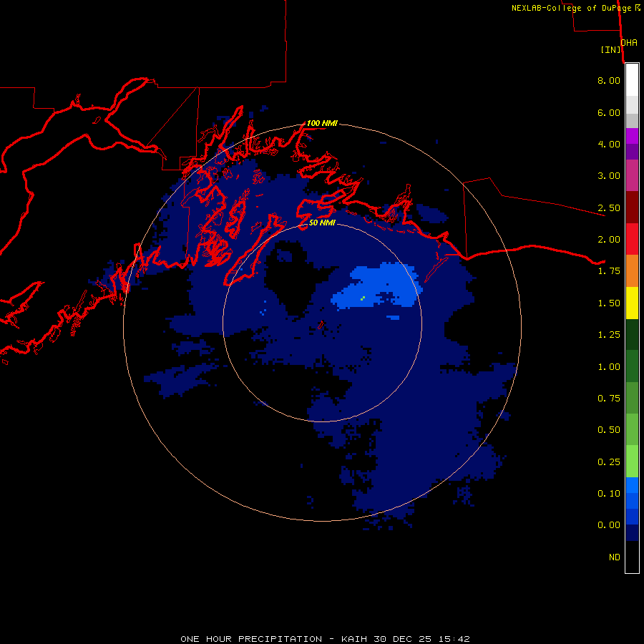Viewport: 644px width, 644px height.
Task: Click the 8.00 legend value
Action: [x=609, y=80]
